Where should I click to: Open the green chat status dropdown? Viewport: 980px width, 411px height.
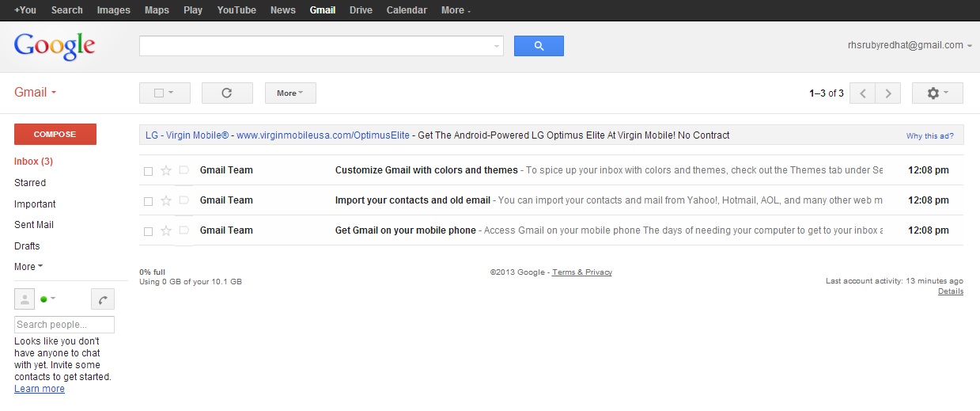tap(48, 299)
